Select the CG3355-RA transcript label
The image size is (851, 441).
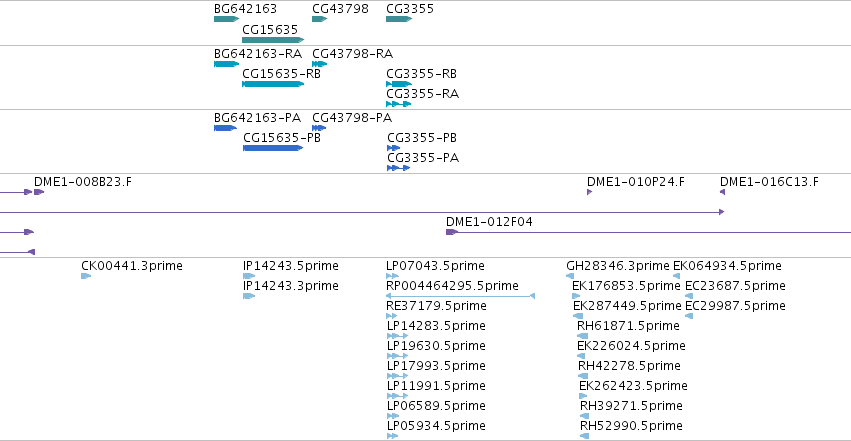(422, 94)
